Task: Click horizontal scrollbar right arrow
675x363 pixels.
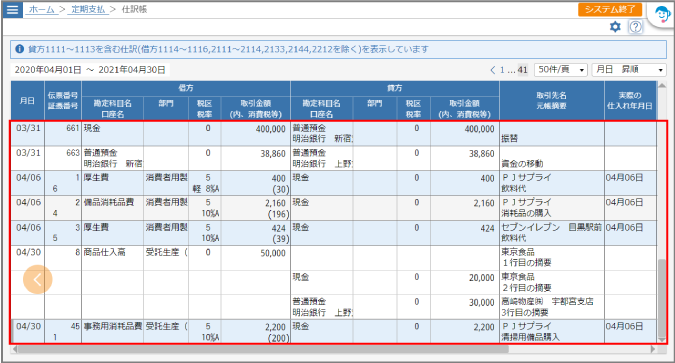Action: (653, 349)
